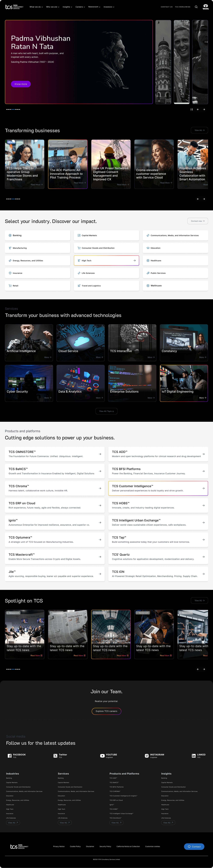Screen dimensions: 213x868
Task: Open the ACE Platform case study card
Action: pyautogui.click(x=68, y=164)
